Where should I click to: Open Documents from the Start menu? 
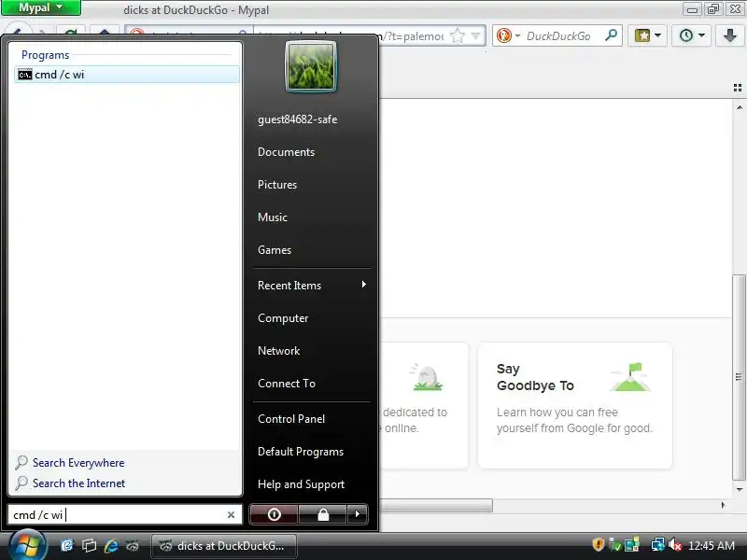(286, 152)
